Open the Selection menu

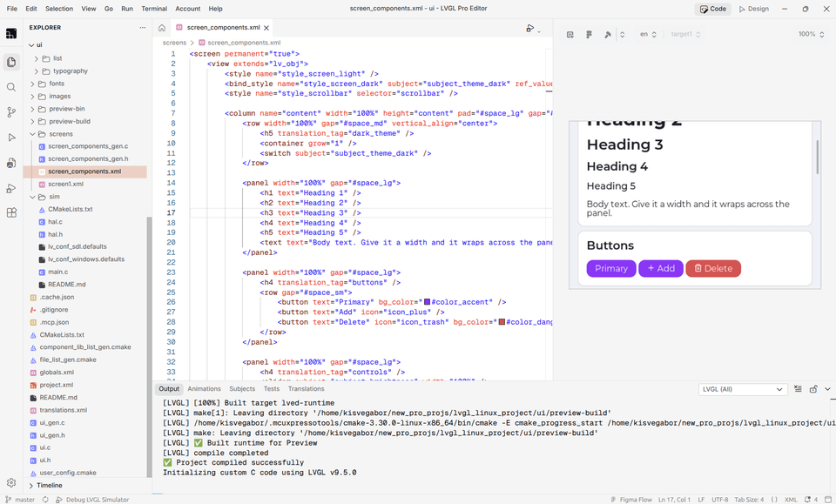point(59,9)
